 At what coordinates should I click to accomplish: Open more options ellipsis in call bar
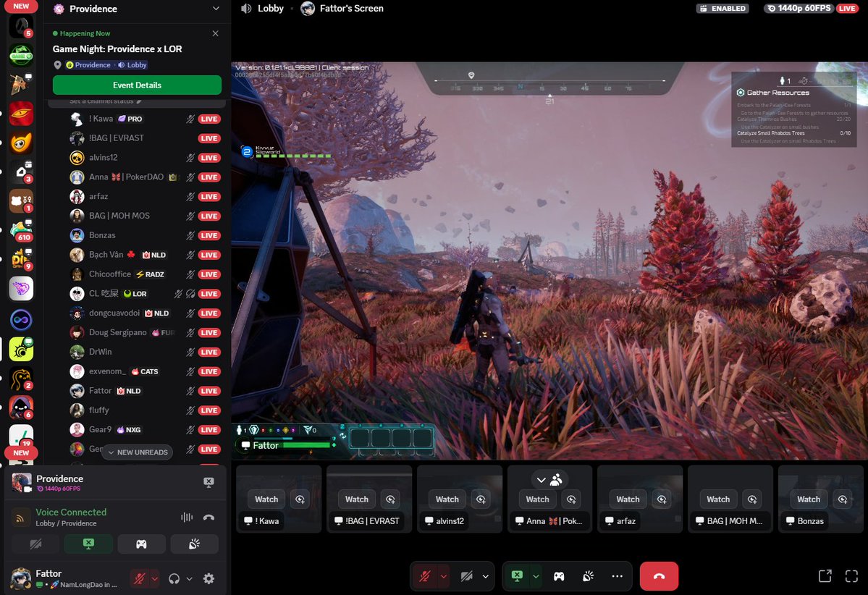click(618, 576)
